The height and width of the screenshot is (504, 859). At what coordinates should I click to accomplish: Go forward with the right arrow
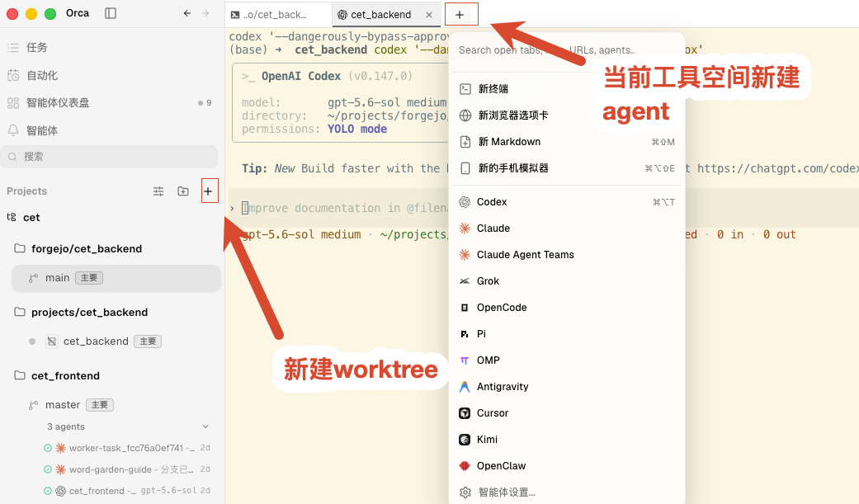[x=205, y=13]
